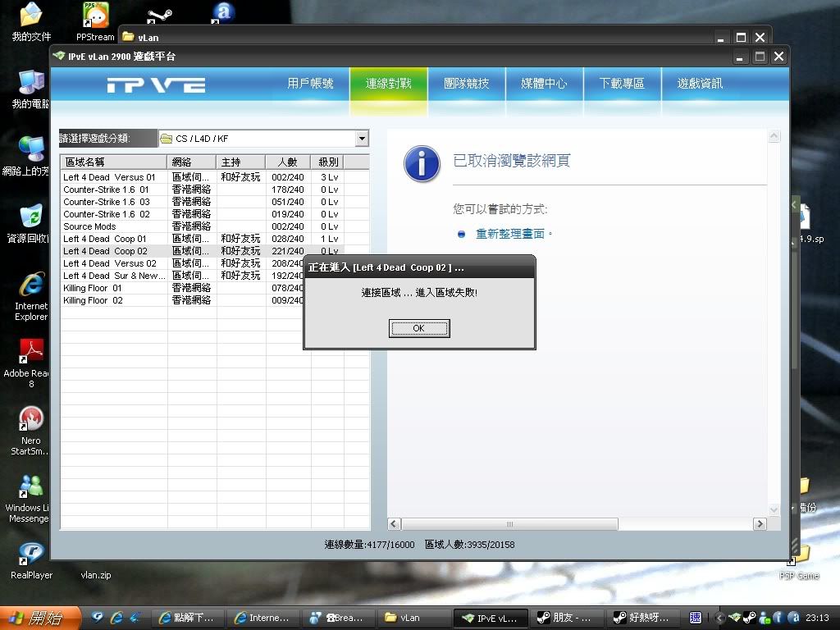Image resolution: width=840 pixels, height=630 pixels.
Task: Open Internet Explorer desktop icon
Action: coord(31,287)
